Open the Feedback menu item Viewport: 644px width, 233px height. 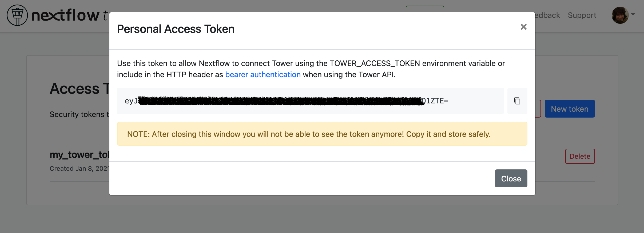(547, 15)
